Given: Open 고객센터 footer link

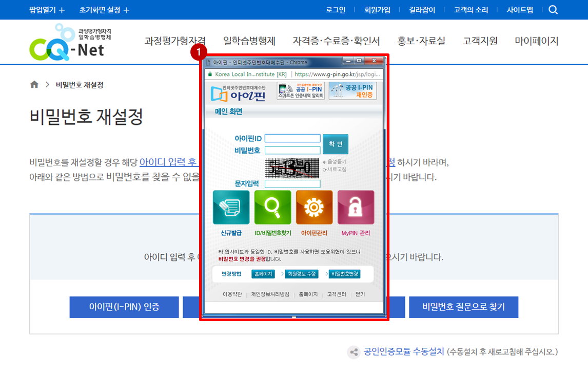Looking at the screenshot, I should 337,294.
